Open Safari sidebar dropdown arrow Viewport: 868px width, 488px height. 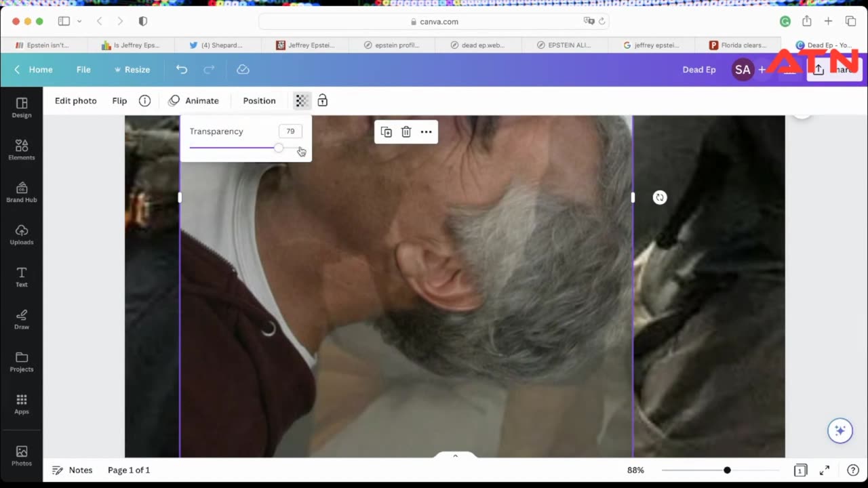coord(79,21)
